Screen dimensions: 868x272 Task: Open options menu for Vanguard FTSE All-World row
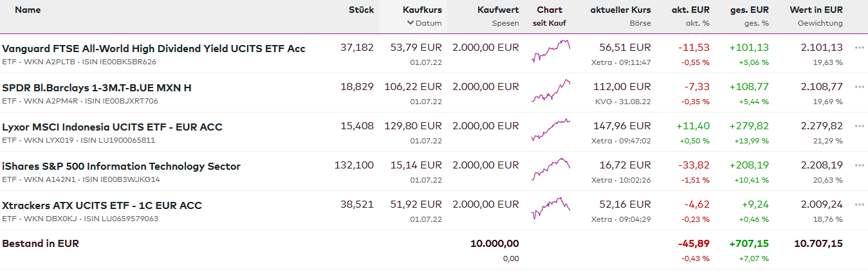tap(859, 48)
